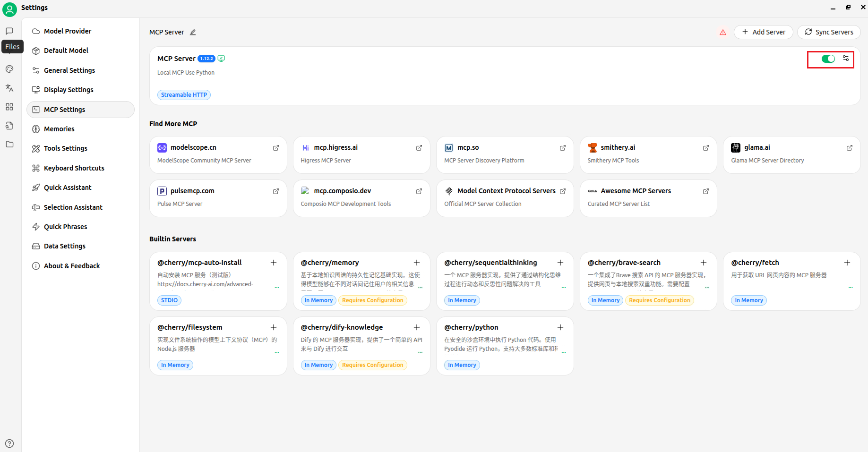Open Keyboard Shortcuts settings

pyautogui.click(x=80, y=168)
